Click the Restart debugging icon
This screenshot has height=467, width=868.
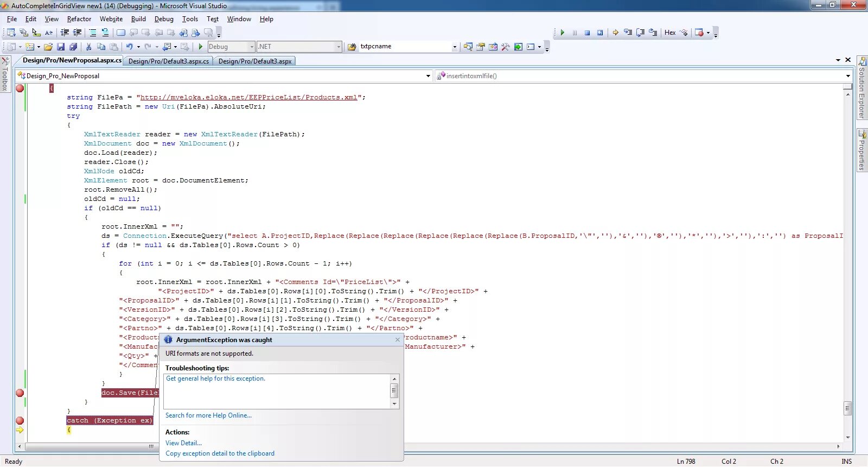tap(600, 33)
